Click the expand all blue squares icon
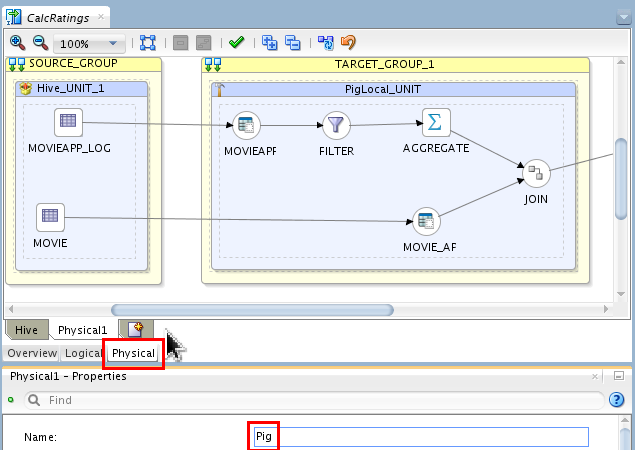Viewport: 635px width, 450px height. coord(269,43)
